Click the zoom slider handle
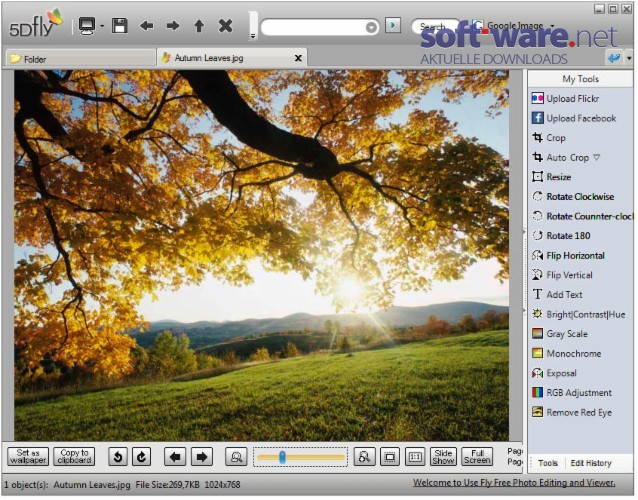 click(x=282, y=457)
